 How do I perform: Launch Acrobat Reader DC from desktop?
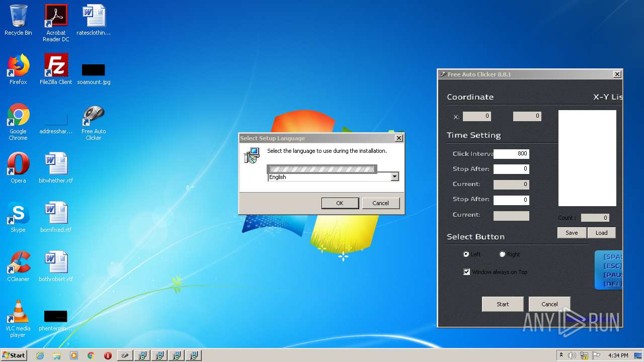pos(56,23)
